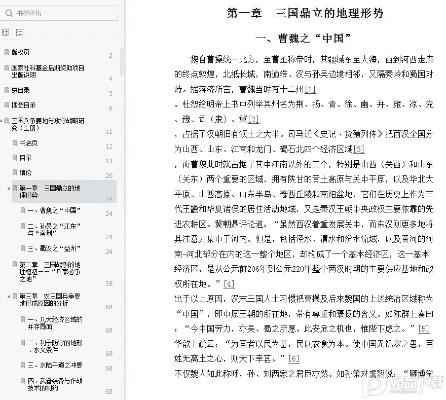Viewport: 446px width, 400px height.
Task: Click the bookmark icon of the page 5 entry
Action: click(x=6, y=90)
